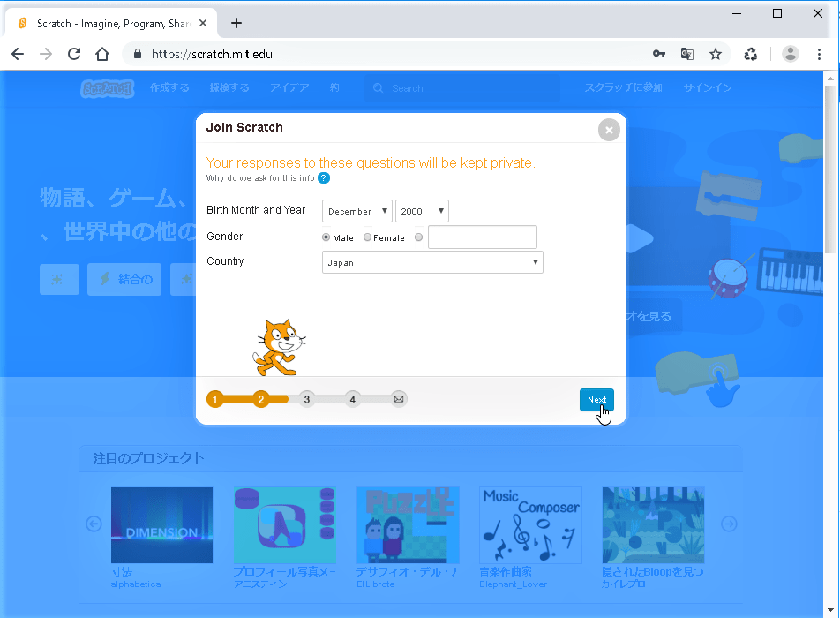
Task: Select the Male gender radio button
Action: point(326,237)
